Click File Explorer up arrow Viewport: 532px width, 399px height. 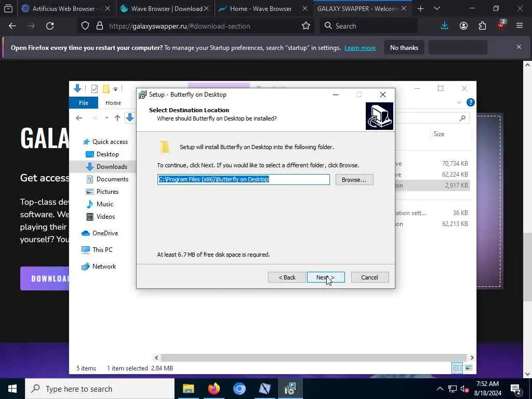tap(117, 118)
